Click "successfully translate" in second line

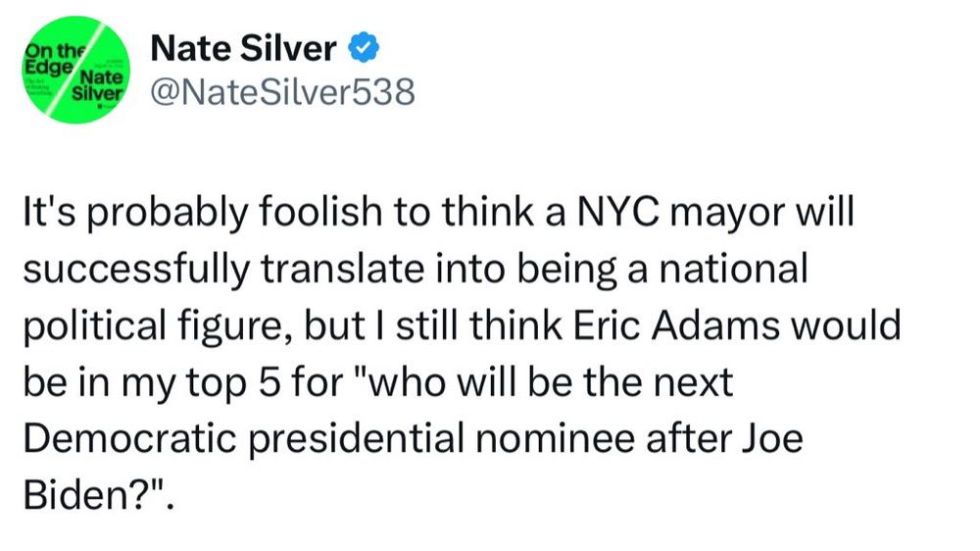click(x=225, y=270)
